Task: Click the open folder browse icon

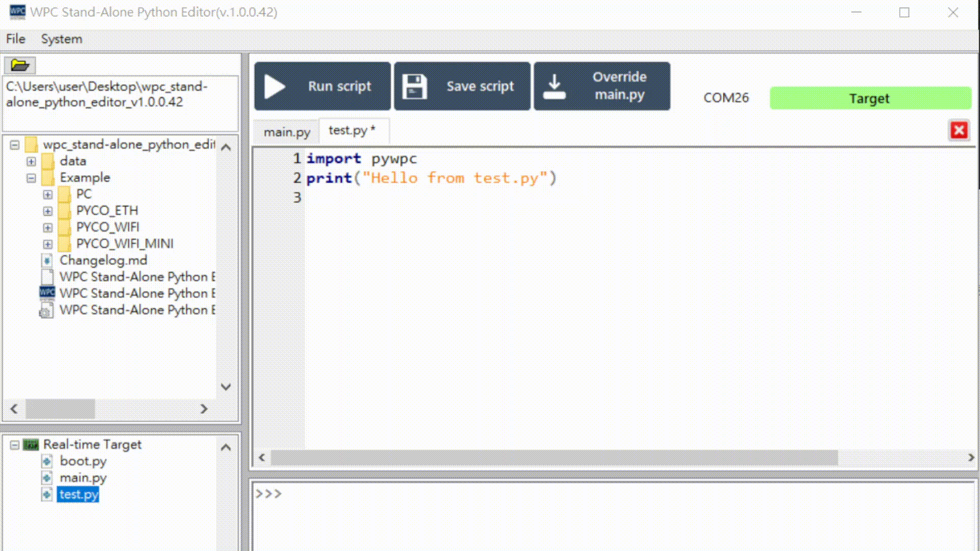Action: coord(19,65)
